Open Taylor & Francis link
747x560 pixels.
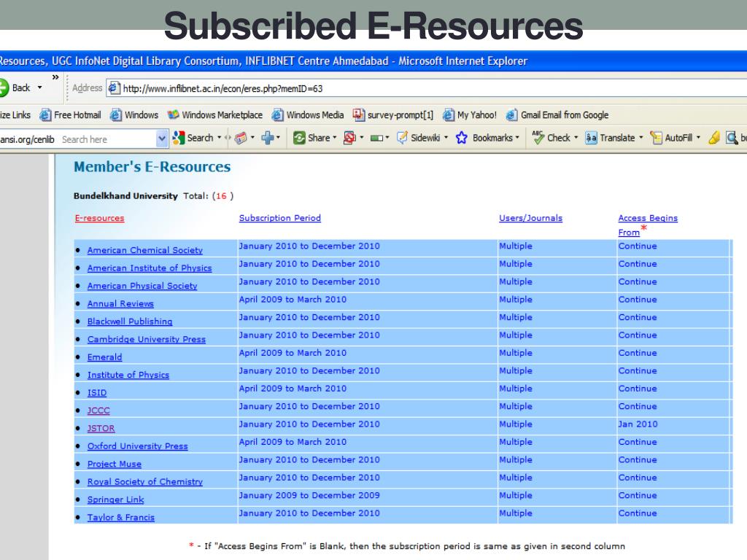(120, 518)
